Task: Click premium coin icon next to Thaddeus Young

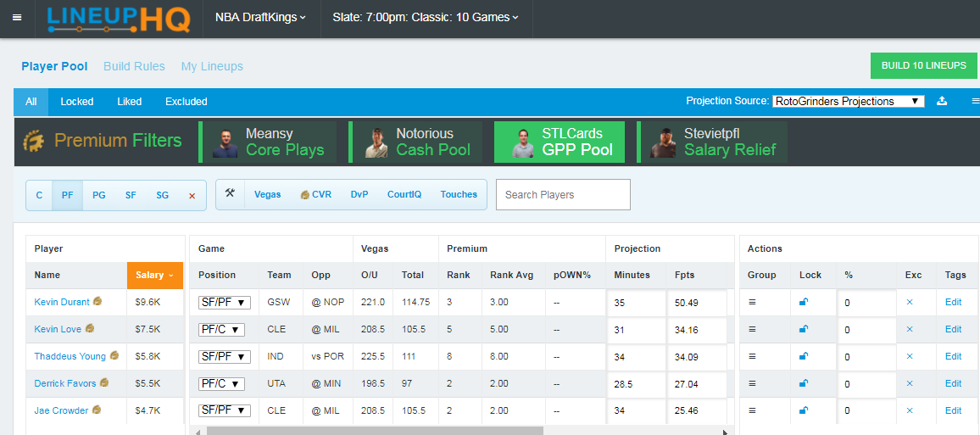Action: point(114,355)
